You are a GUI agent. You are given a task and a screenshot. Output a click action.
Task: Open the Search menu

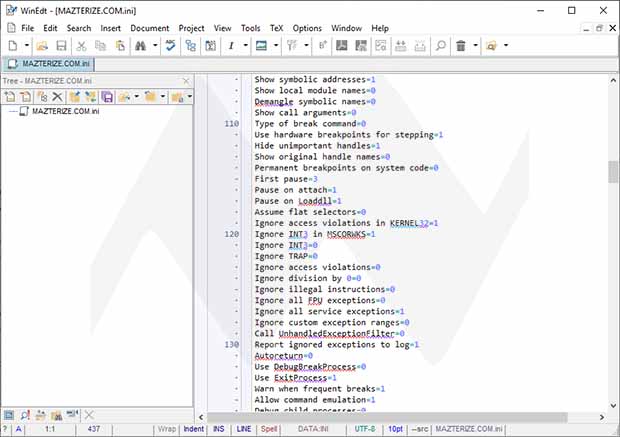click(79, 28)
